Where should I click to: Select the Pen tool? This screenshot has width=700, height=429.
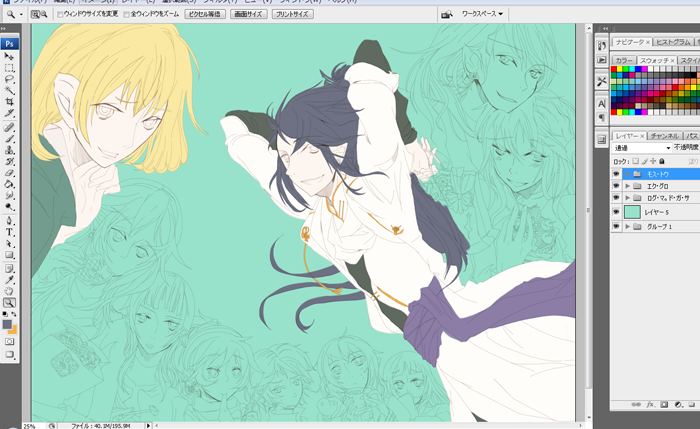pyautogui.click(x=9, y=221)
